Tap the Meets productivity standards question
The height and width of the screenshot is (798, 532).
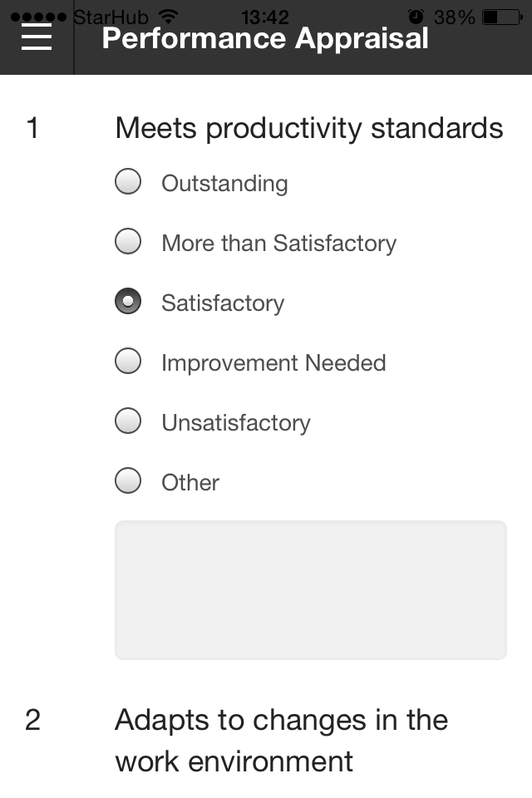[309, 128]
